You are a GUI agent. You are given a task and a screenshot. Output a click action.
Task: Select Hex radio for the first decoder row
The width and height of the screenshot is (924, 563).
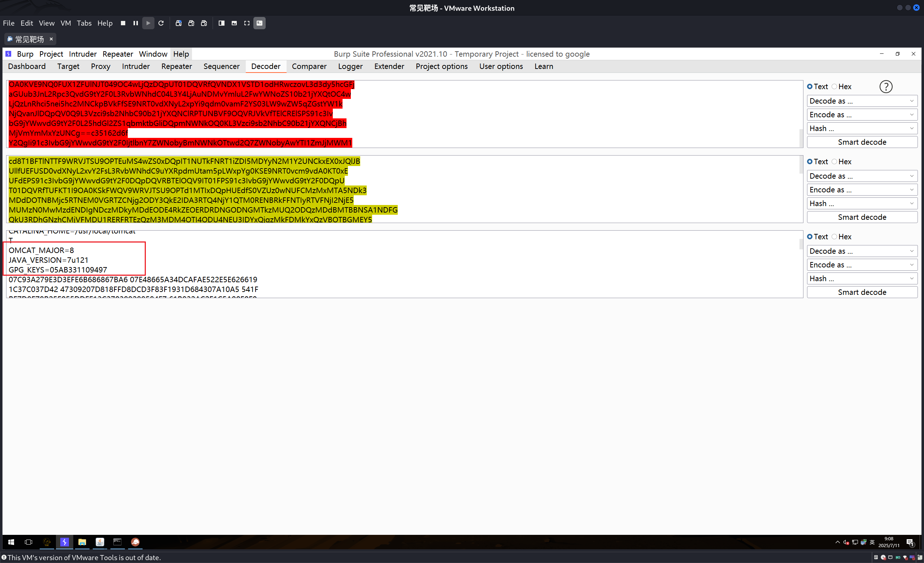[834, 87]
